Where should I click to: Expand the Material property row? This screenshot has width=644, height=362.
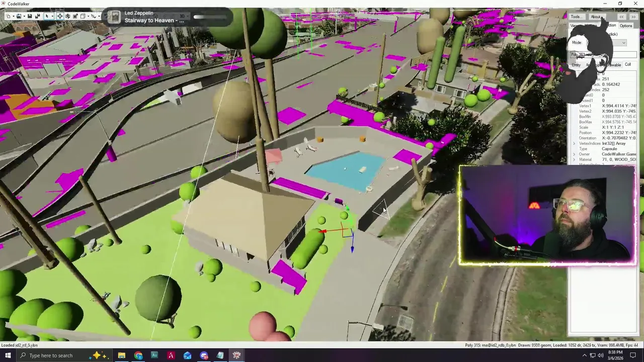tap(574, 159)
